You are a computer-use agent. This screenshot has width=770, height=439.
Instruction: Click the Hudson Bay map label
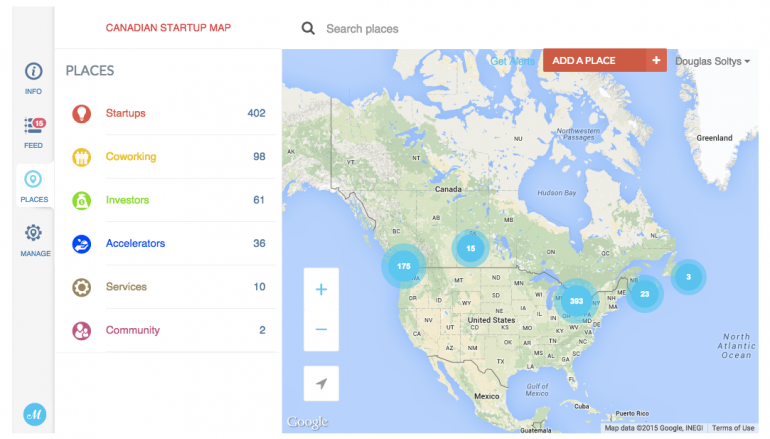point(556,193)
